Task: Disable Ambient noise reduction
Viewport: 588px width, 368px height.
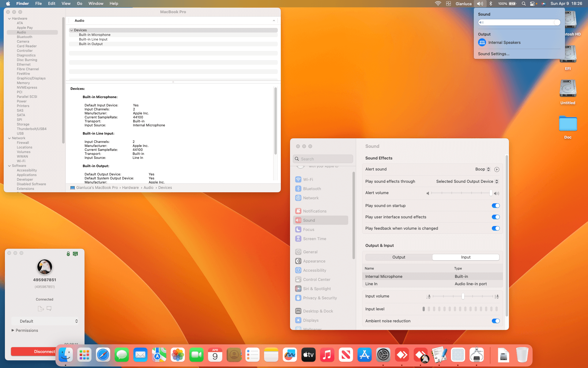Action: (496, 321)
